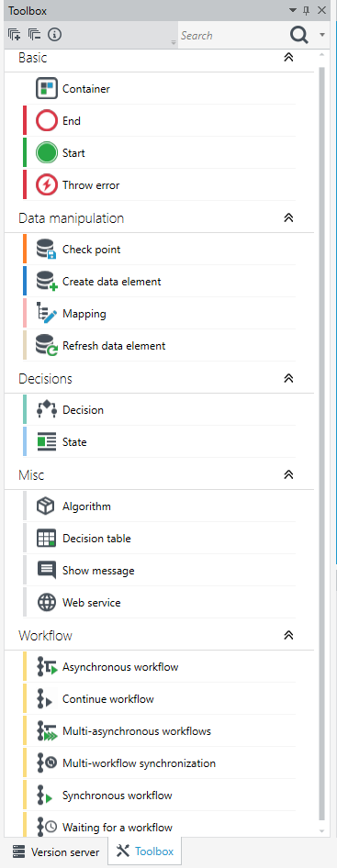Choose the Multi-asynchronous workflows icon

click(47, 731)
